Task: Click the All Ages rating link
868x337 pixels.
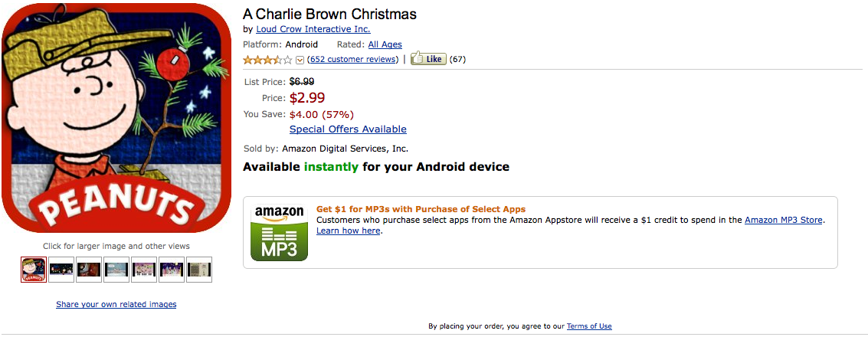Action: [x=385, y=44]
